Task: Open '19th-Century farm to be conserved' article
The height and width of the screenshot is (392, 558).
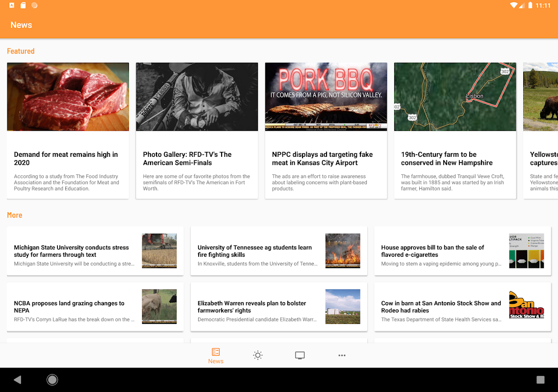Action: tap(447, 159)
